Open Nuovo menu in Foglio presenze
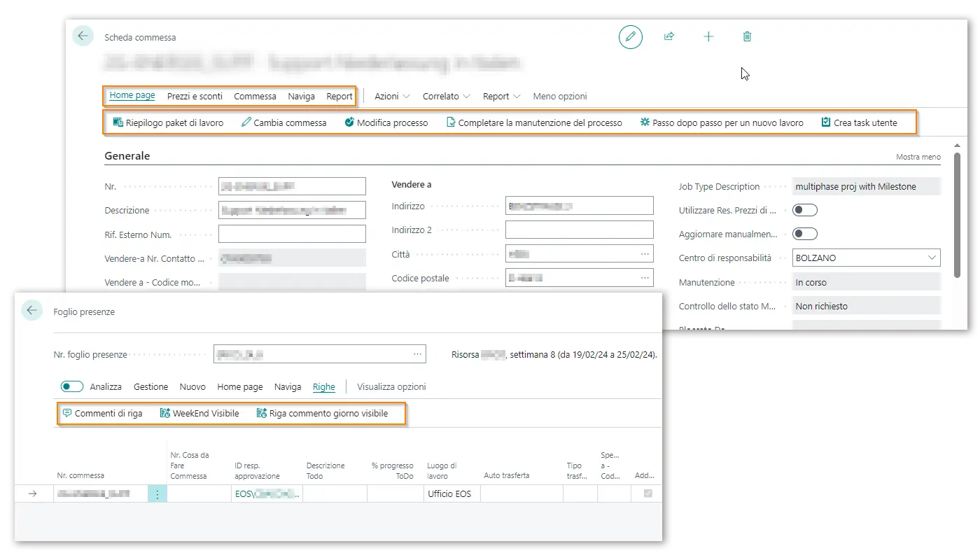 click(192, 386)
